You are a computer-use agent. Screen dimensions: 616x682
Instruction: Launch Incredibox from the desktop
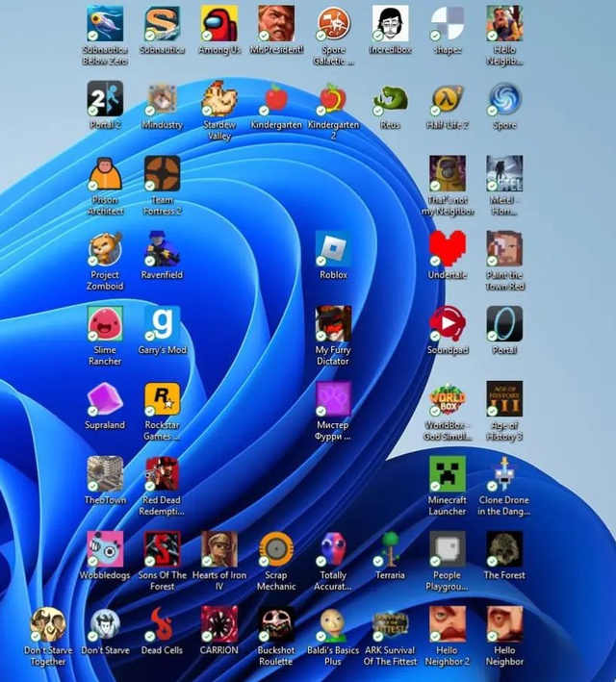pyautogui.click(x=391, y=23)
